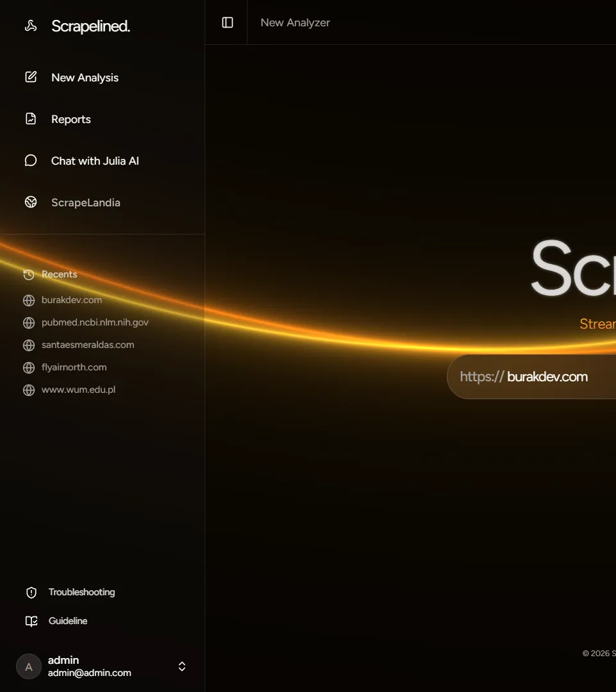Image resolution: width=616 pixels, height=692 pixels.
Task: Open Chat with Julia AI
Action: click(x=95, y=161)
